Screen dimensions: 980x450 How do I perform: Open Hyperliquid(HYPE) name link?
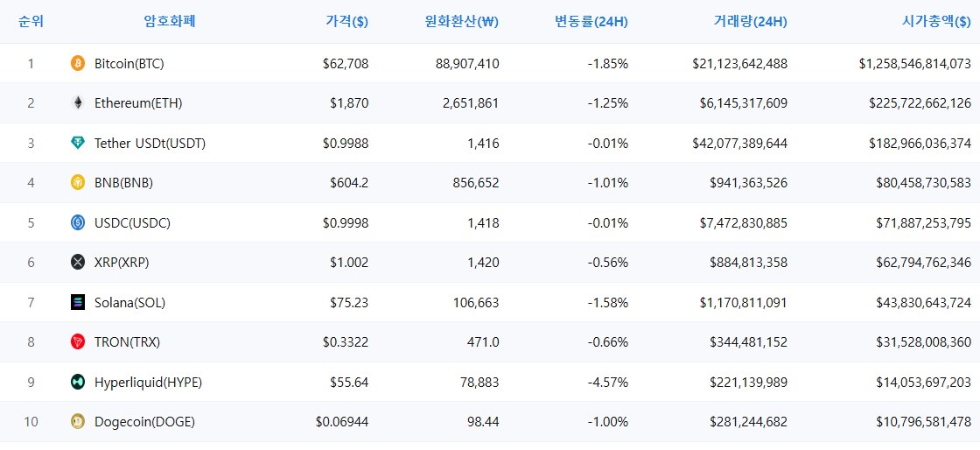click(148, 383)
